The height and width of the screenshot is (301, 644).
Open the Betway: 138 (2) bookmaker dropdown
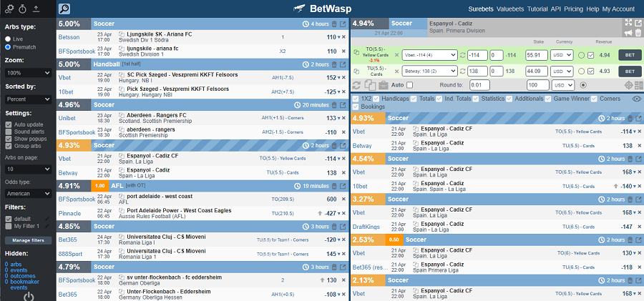click(x=429, y=71)
